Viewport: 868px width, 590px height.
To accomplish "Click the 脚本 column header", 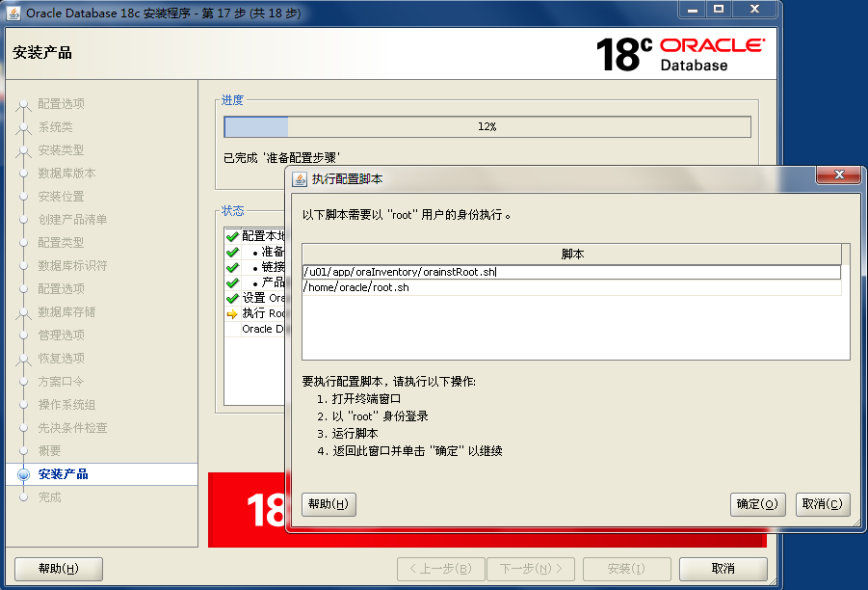I will pyautogui.click(x=572, y=255).
